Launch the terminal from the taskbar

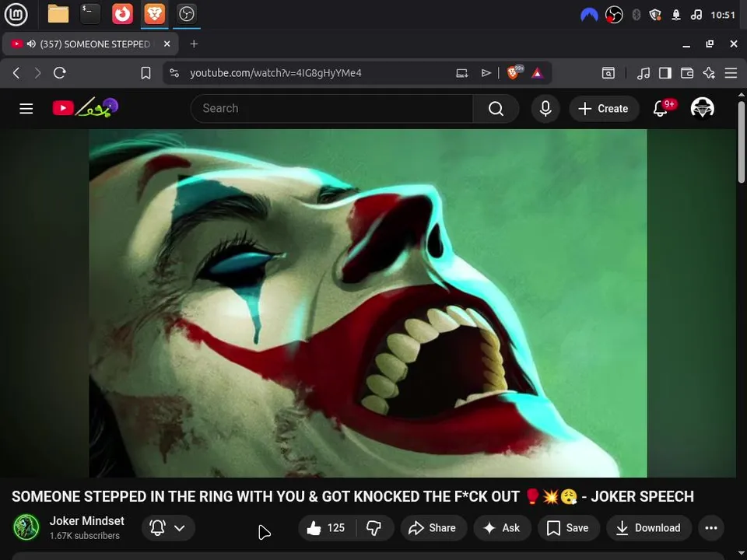pyautogui.click(x=90, y=14)
